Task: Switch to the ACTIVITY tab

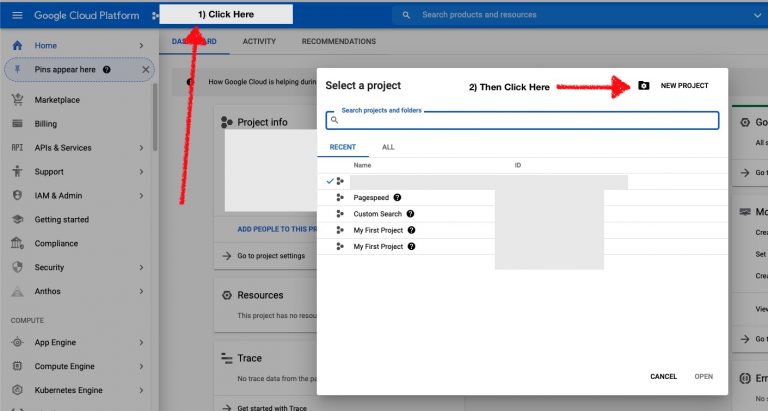Action: [x=259, y=42]
